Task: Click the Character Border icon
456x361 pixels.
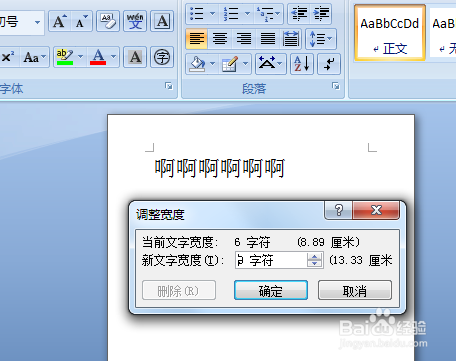Action: click(x=162, y=21)
